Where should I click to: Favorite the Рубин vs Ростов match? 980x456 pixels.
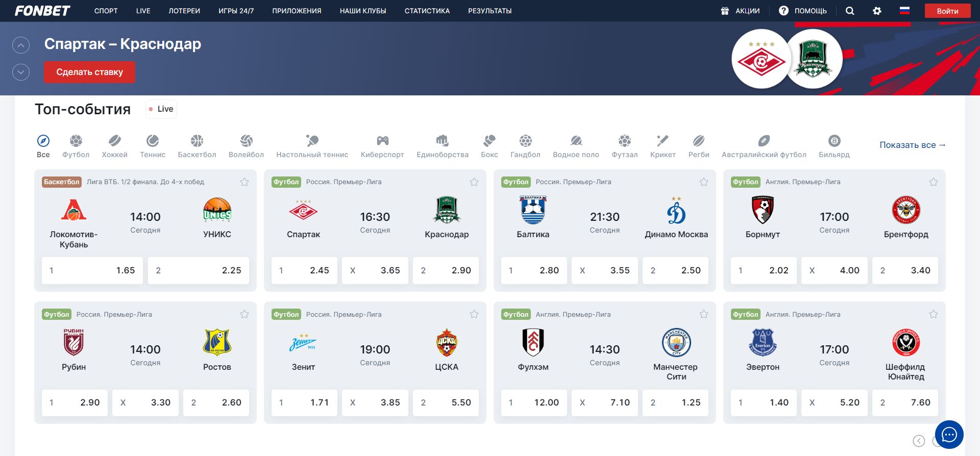point(244,314)
